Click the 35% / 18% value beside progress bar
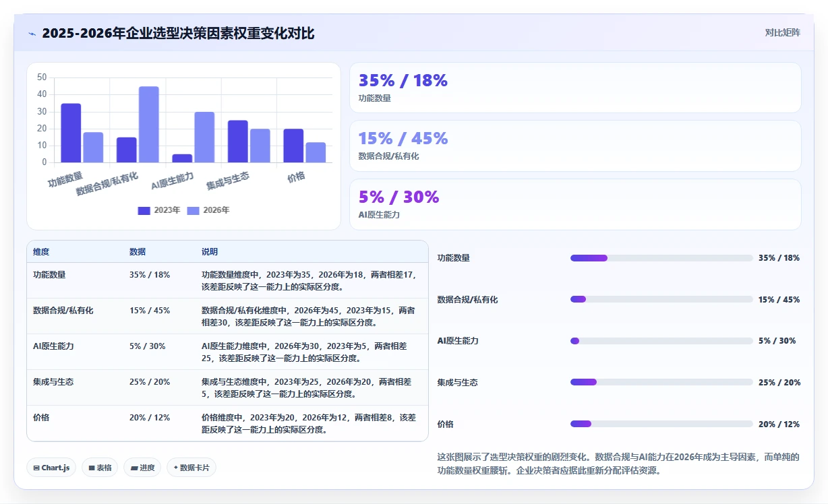Screen dimensions: 828x504 click(x=779, y=258)
